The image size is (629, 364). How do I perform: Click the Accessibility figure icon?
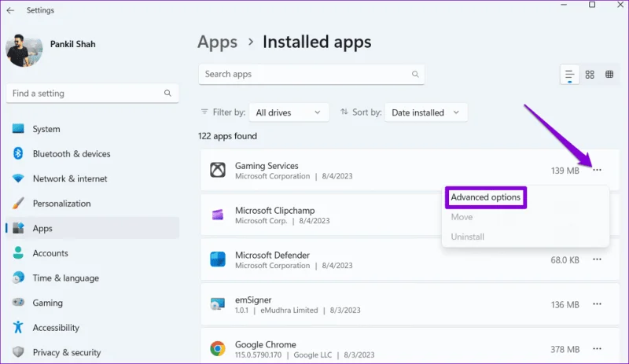coord(18,328)
